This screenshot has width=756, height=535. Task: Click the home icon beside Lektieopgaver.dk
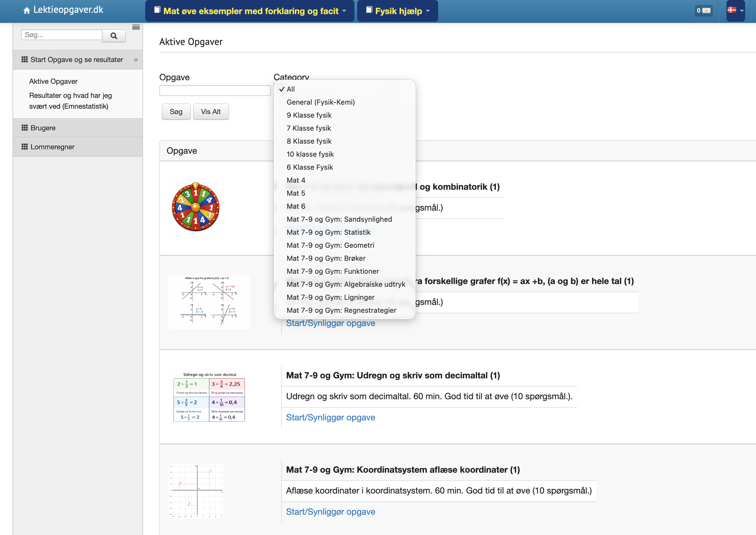coord(27,11)
